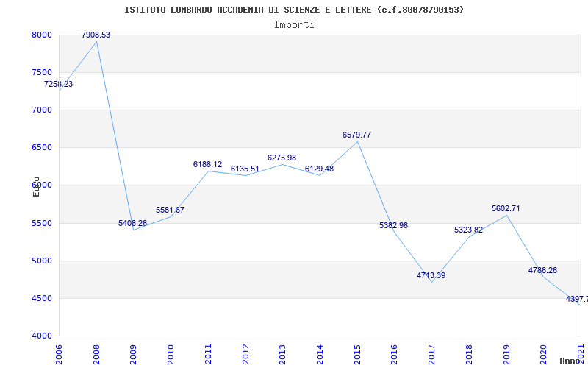
Task: Select the 6275.98 data label
Action: coord(282,158)
